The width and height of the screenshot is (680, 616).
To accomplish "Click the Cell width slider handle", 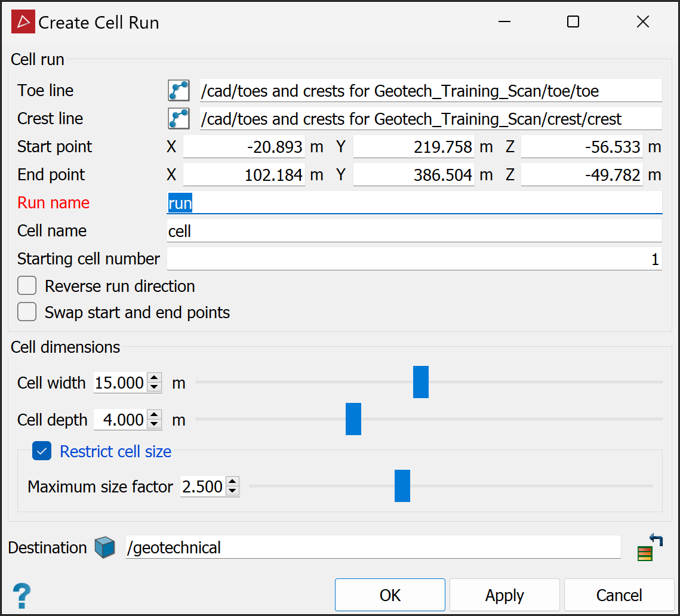I will click(421, 382).
